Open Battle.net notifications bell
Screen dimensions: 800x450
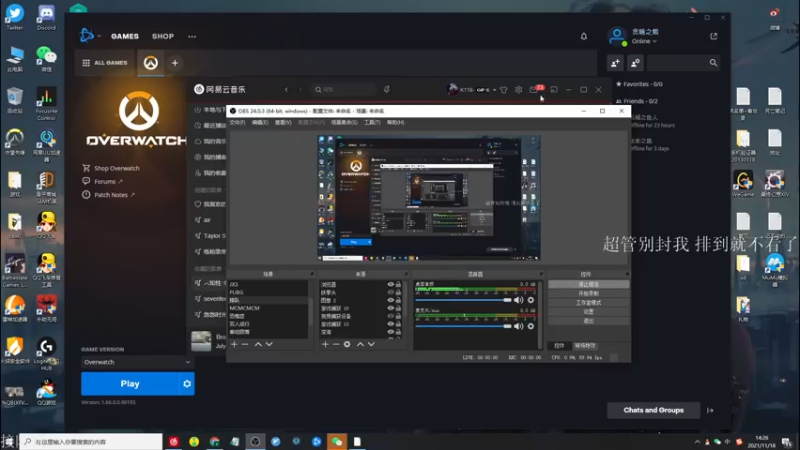[584, 36]
